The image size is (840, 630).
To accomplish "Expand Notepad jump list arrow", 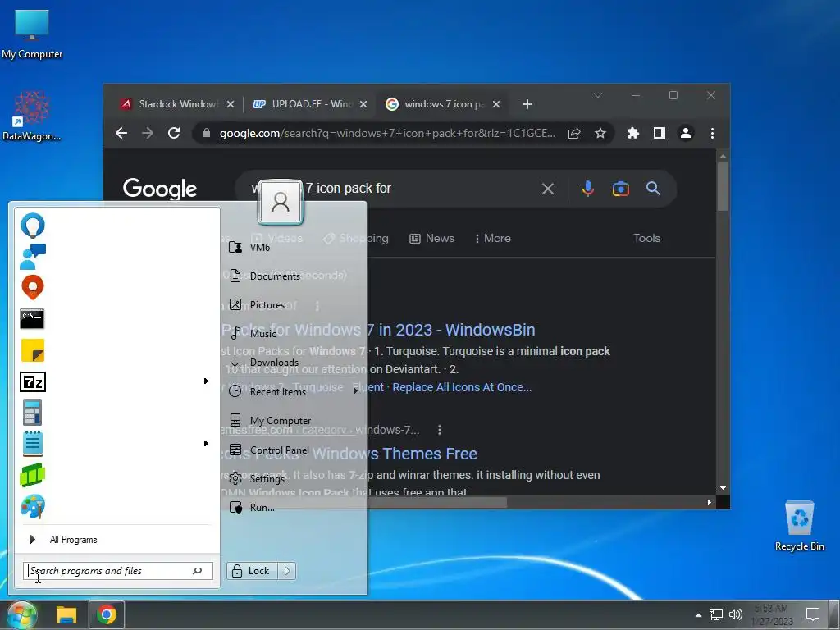I will (x=206, y=443).
